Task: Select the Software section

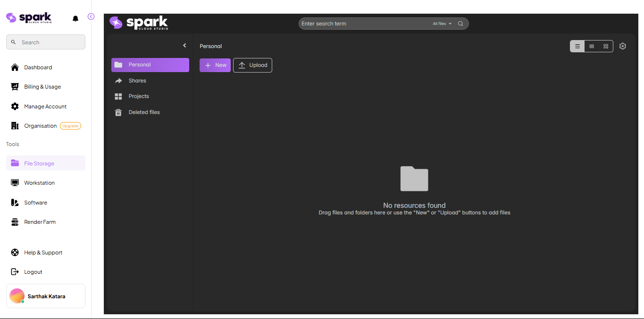Action: coord(35,202)
